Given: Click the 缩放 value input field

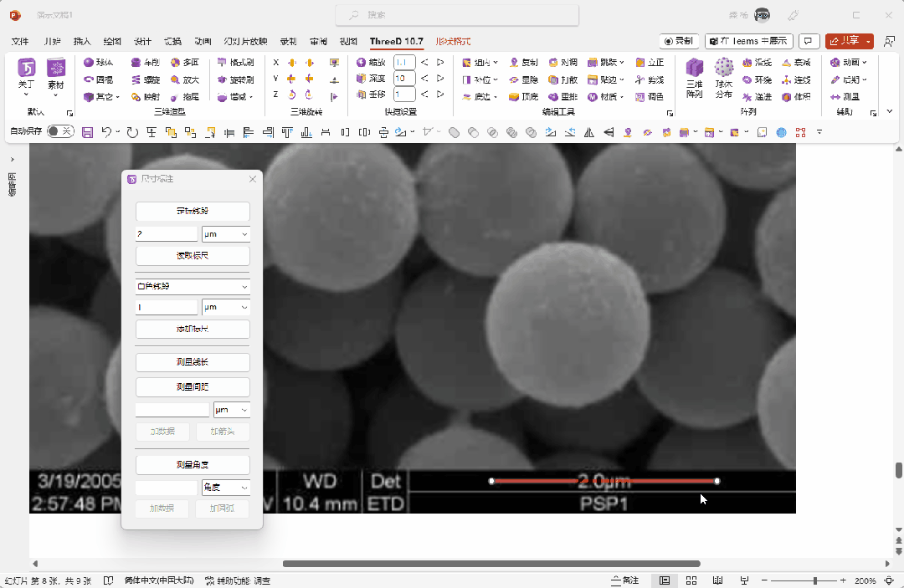Looking at the screenshot, I should (x=404, y=62).
